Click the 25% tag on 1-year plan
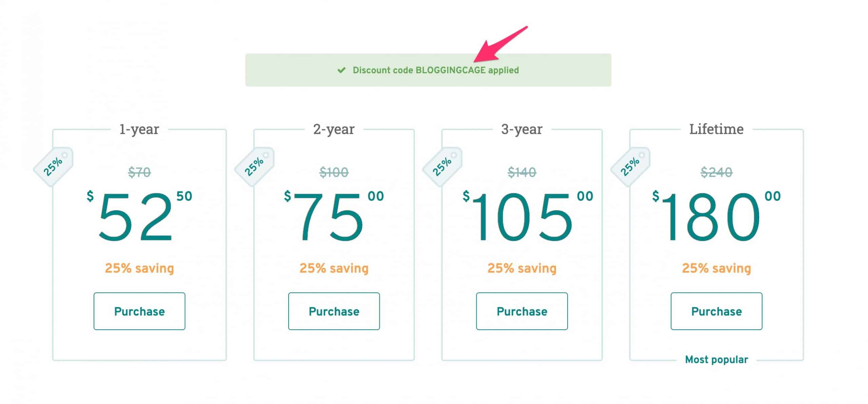Screen dimensions: 868x404 pyautogui.click(x=53, y=167)
